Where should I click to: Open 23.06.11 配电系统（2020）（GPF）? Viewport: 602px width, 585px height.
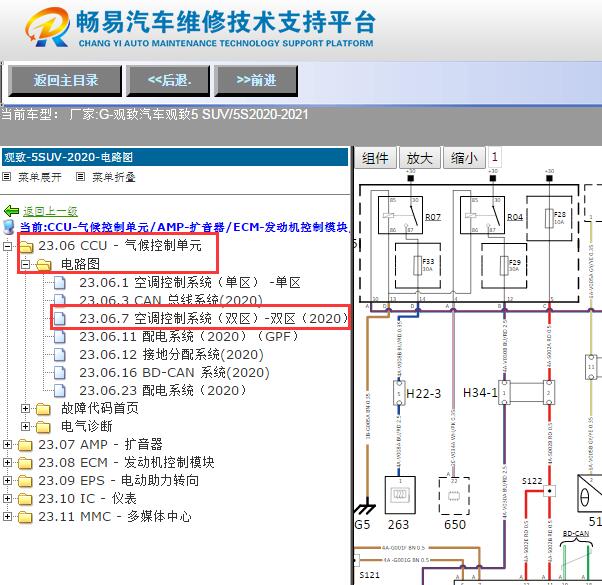[189, 337]
